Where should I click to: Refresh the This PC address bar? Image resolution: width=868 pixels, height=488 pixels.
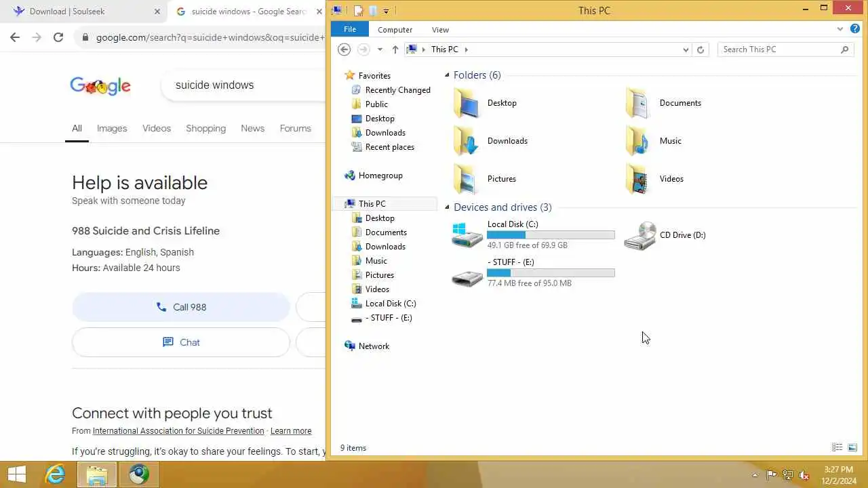click(x=701, y=49)
